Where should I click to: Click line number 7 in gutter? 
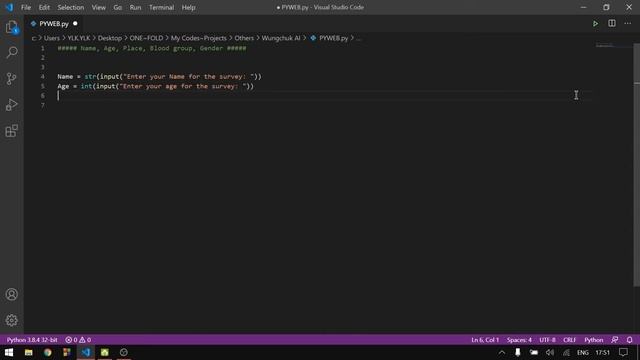43,105
